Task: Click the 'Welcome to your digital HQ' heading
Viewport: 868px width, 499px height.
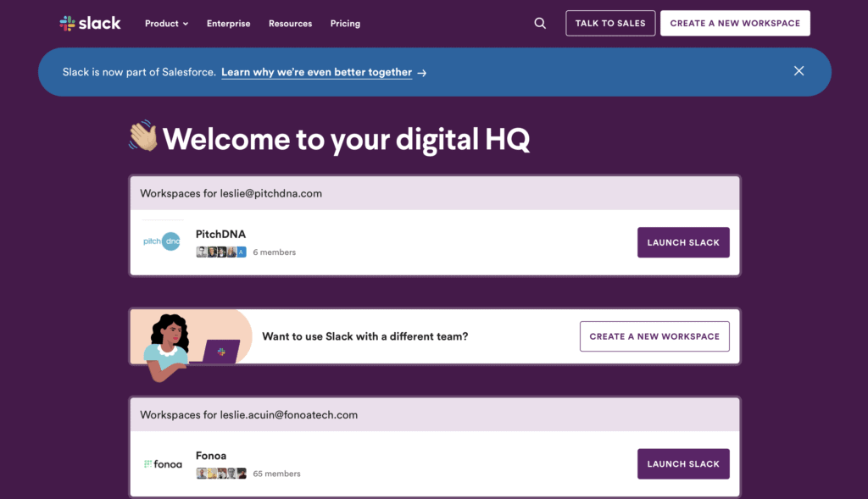Action: pyautogui.click(x=346, y=139)
